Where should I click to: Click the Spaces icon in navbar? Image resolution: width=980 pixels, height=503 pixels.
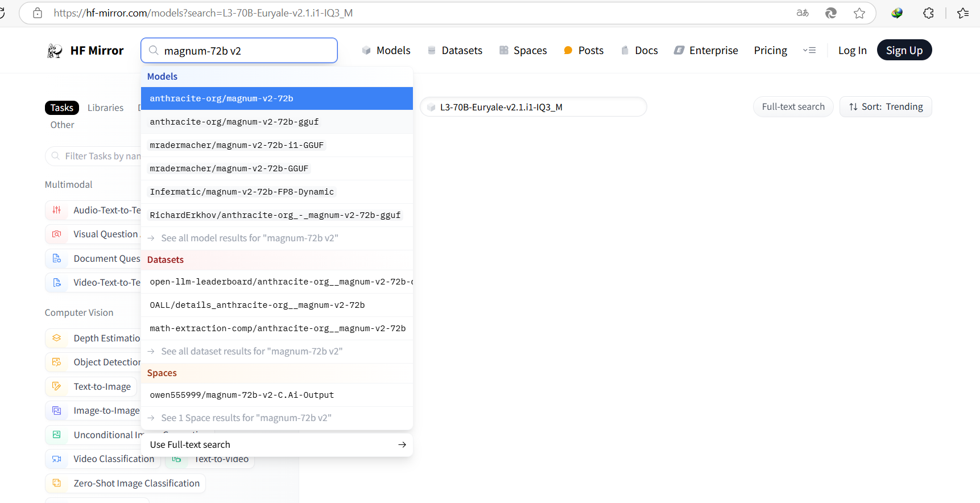coord(504,51)
